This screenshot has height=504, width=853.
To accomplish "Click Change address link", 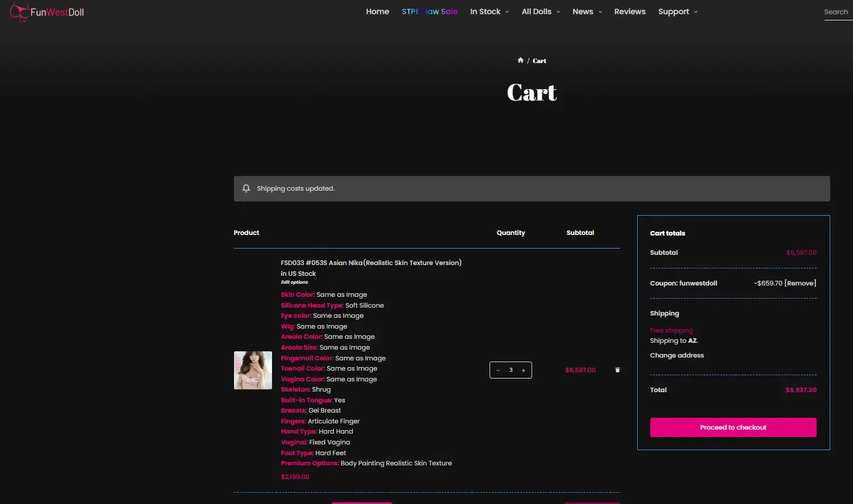I will point(677,355).
